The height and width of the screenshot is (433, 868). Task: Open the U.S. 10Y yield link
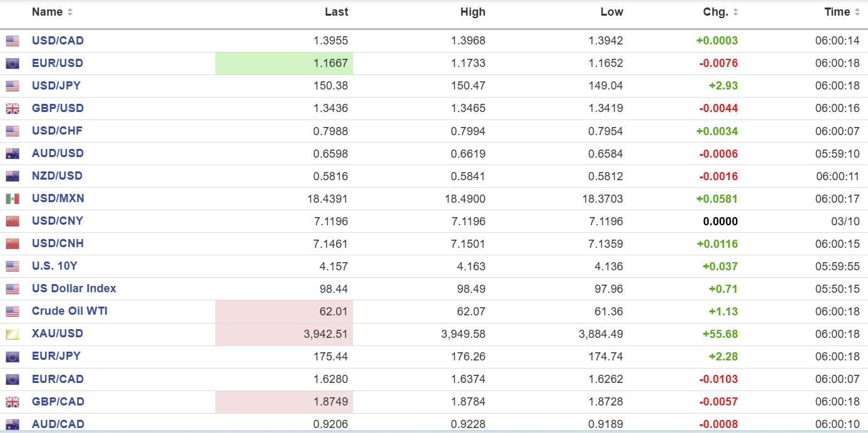[x=54, y=266]
